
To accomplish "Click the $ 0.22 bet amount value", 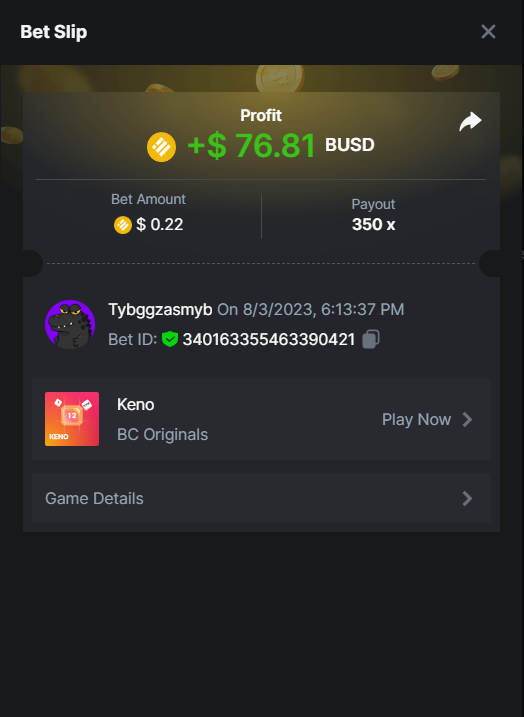I will (x=160, y=225).
